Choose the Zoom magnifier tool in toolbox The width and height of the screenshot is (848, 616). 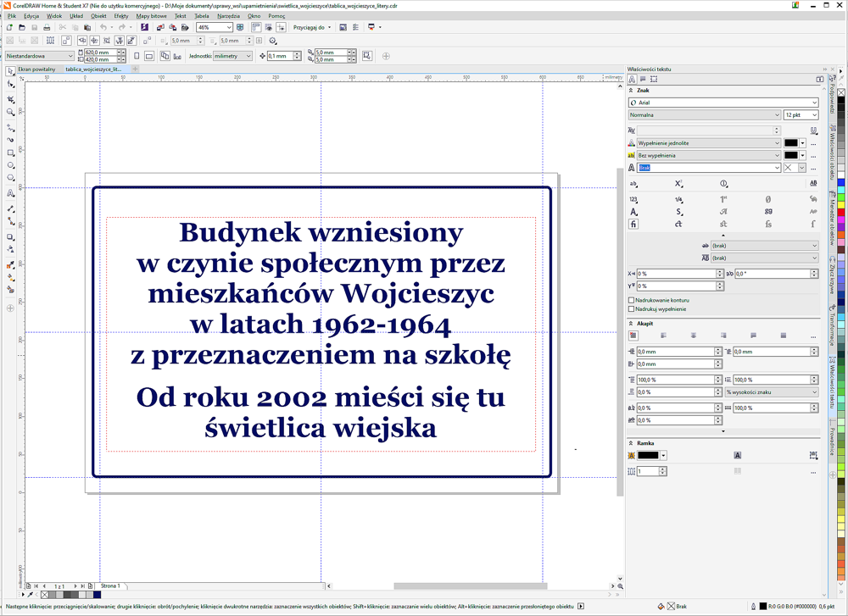(10, 113)
